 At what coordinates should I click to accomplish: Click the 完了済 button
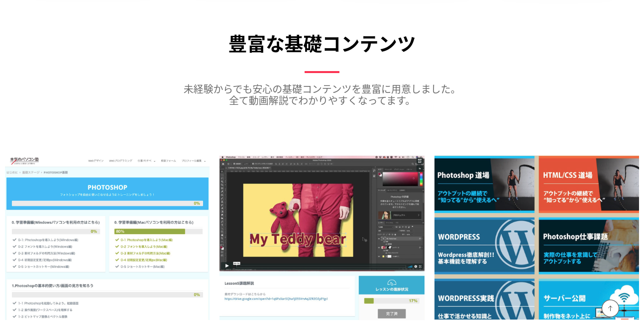(x=392, y=314)
